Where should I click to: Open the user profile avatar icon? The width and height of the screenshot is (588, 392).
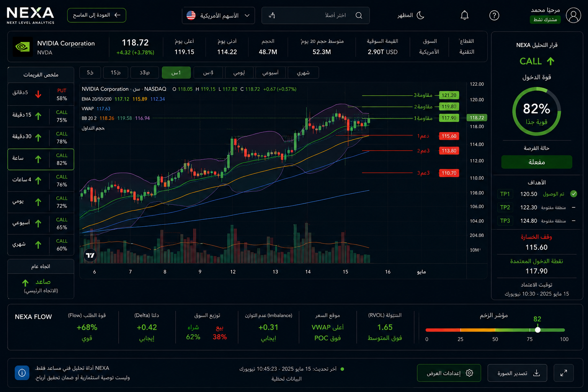(x=573, y=15)
